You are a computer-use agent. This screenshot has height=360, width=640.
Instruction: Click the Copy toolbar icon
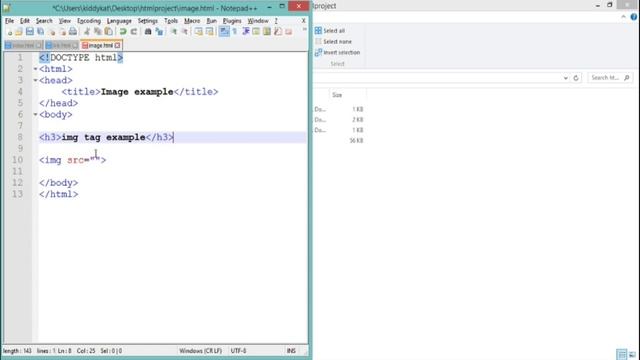click(98, 32)
